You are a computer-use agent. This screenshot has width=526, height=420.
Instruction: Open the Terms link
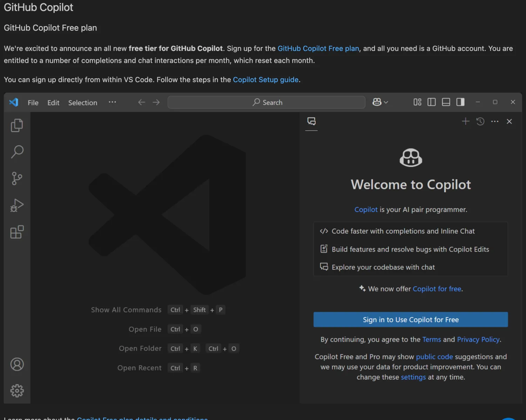(x=432, y=339)
